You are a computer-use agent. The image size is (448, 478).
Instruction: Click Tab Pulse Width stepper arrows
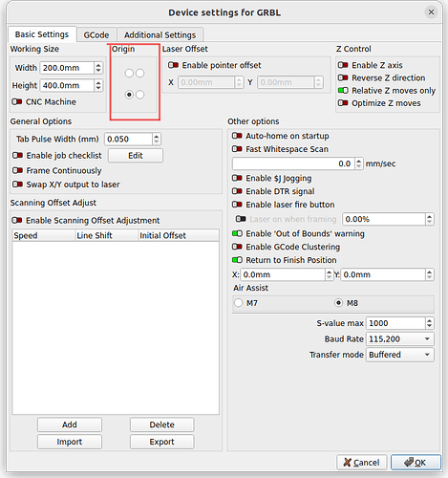tap(156, 140)
